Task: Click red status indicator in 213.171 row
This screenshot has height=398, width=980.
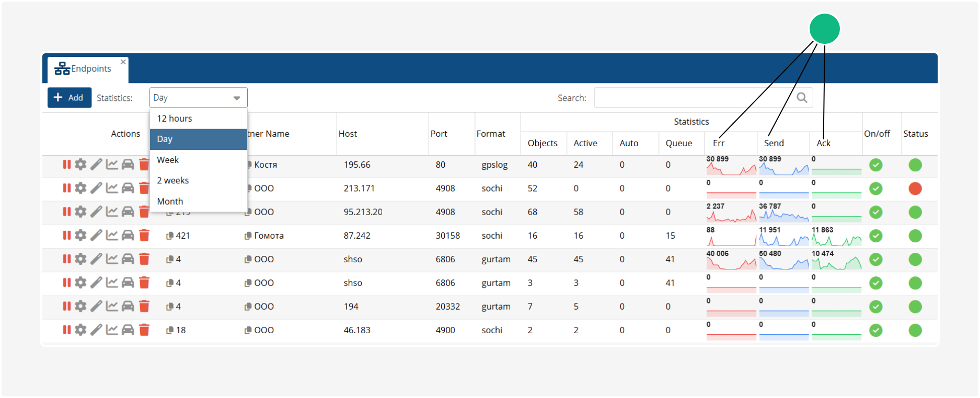Action: click(915, 189)
